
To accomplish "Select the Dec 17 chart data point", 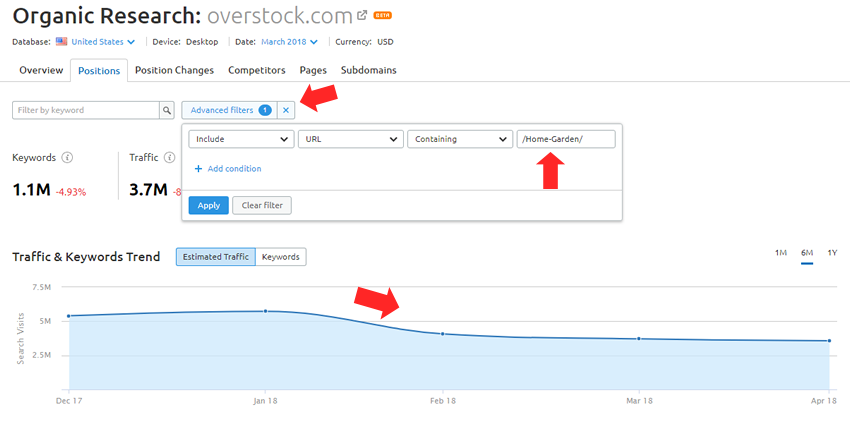I will [69, 316].
